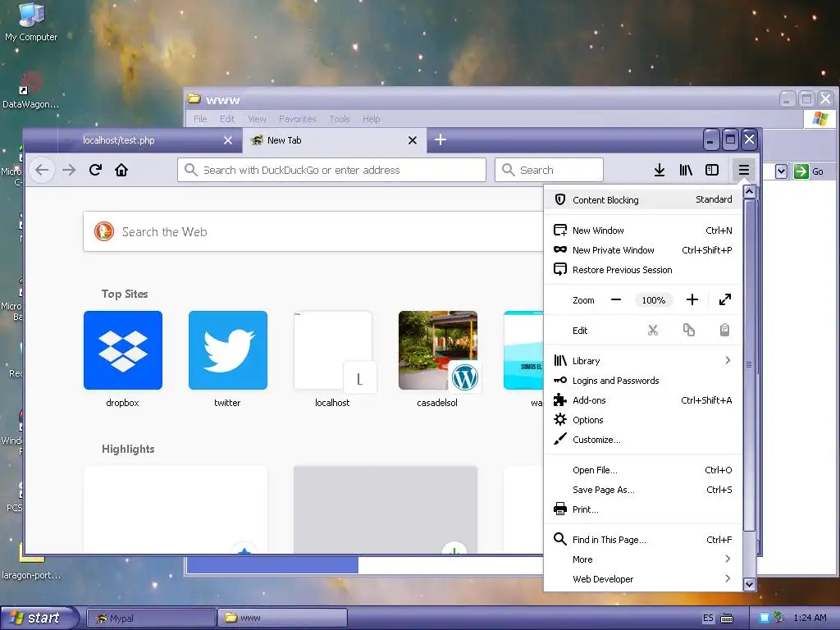Close the New Tab tab
The width and height of the screenshot is (840, 630).
[x=413, y=140]
